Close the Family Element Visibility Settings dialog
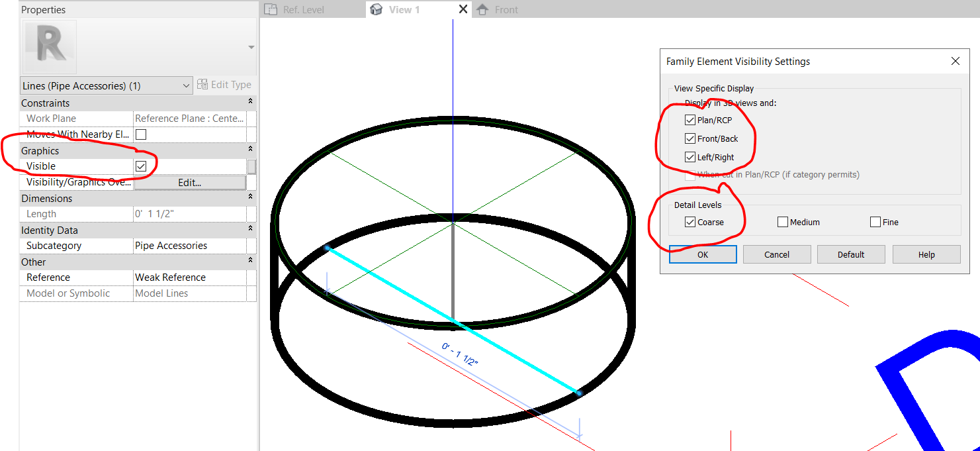The height and width of the screenshot is (451, 980). click(x=955, y=61)
